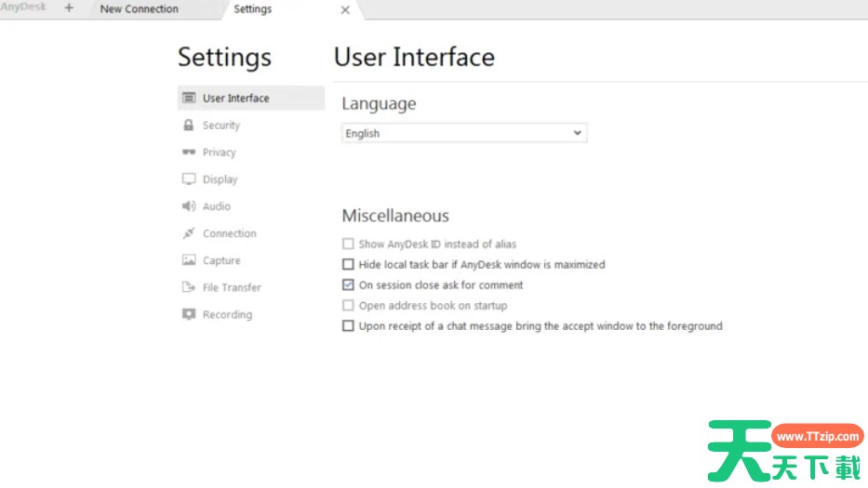868x488 pixels.
Task: Click the File Transfer document icon
Action: [x=189, y=287]
